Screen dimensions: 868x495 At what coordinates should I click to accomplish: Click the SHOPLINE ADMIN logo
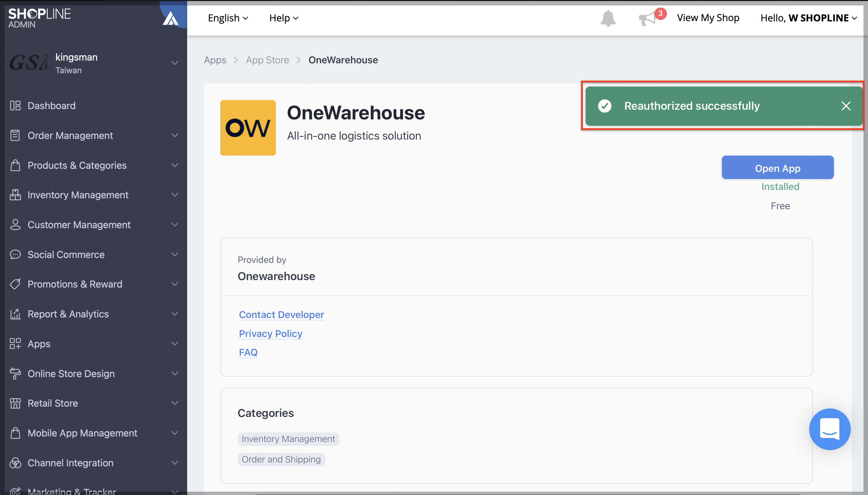coord(39,18)
